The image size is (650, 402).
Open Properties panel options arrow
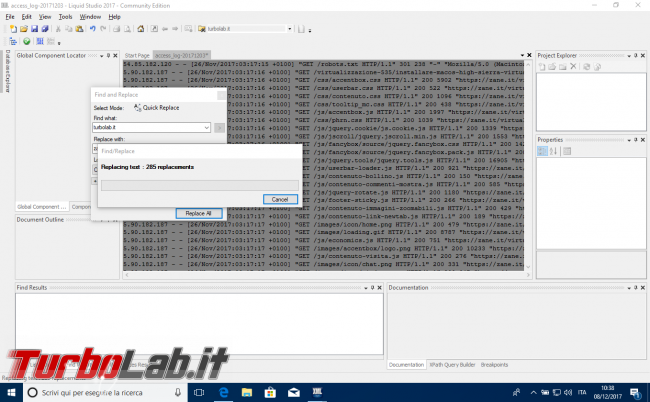point(629,140)
